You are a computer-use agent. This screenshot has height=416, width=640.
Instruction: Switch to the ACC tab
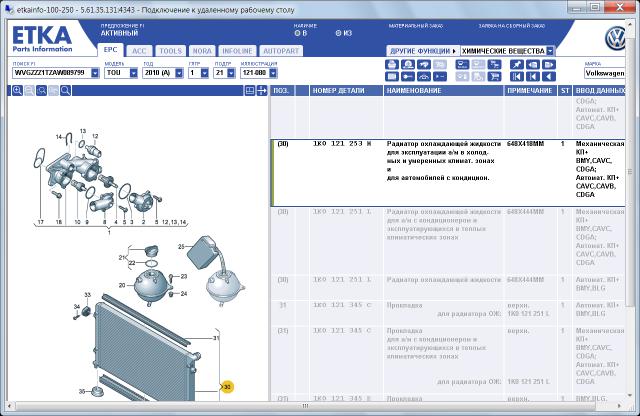[139, 51]
